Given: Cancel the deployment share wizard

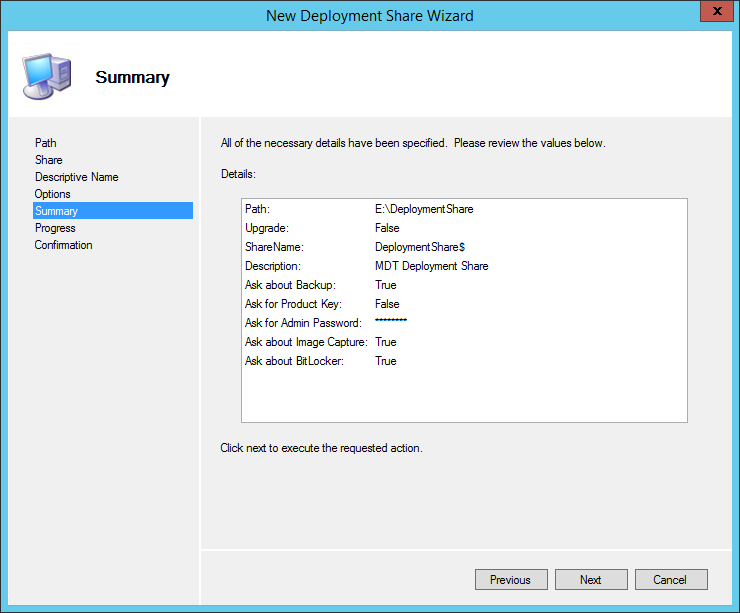Looking at the screenshot, I should point(669,580).
